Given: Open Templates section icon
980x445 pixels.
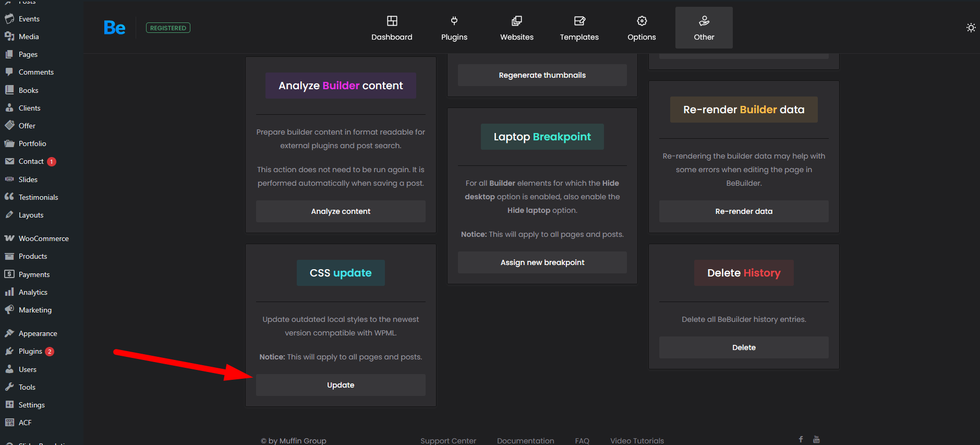Looking at the screenshot, I should (x=579, y=21).
